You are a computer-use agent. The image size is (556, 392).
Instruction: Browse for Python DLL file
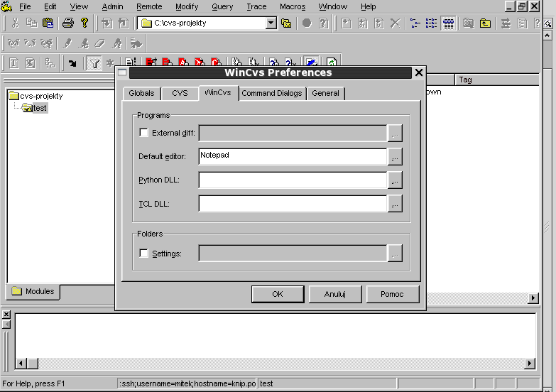[395, 180]
